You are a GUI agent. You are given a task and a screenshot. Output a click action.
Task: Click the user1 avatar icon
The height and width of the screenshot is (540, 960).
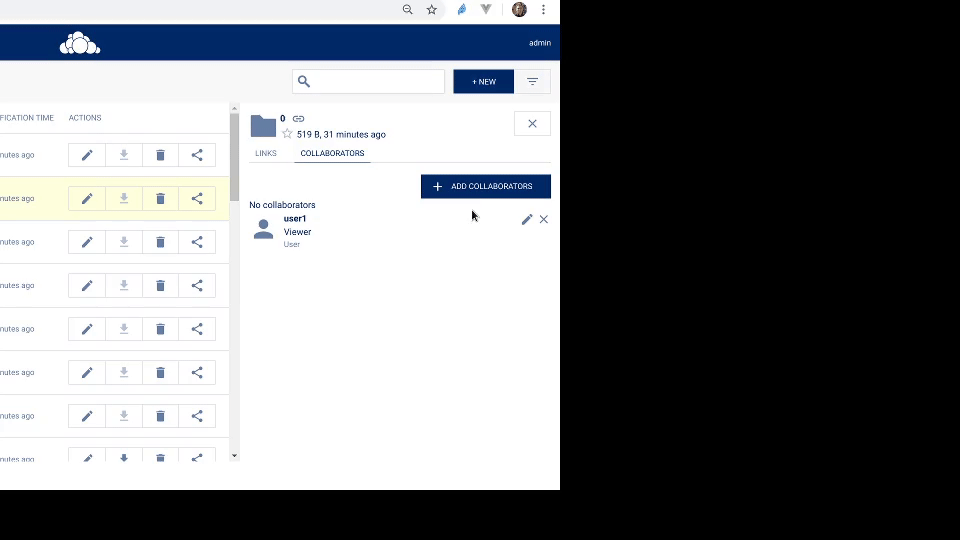[263, 229]
